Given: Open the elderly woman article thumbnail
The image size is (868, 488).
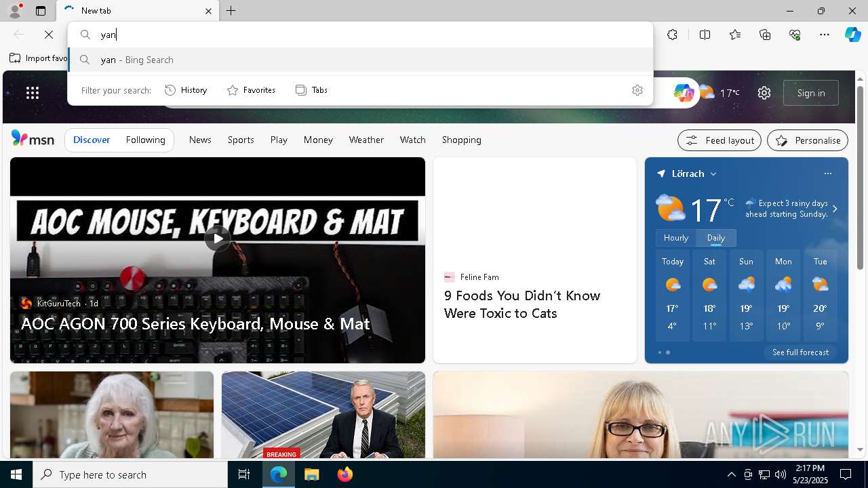Looking at the screenshot, I should [112, 415].
